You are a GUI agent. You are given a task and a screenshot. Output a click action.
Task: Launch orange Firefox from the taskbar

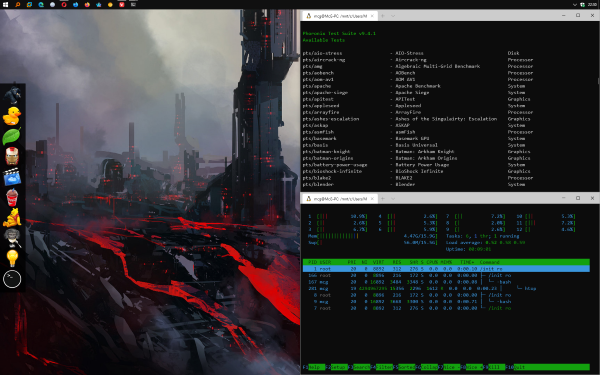coord(87,5)
